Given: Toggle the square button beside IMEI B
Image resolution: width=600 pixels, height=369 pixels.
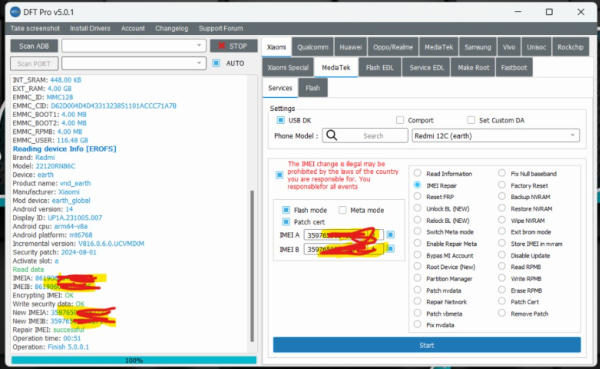Looking at the screenshot, I should click(x=390, y=249).
